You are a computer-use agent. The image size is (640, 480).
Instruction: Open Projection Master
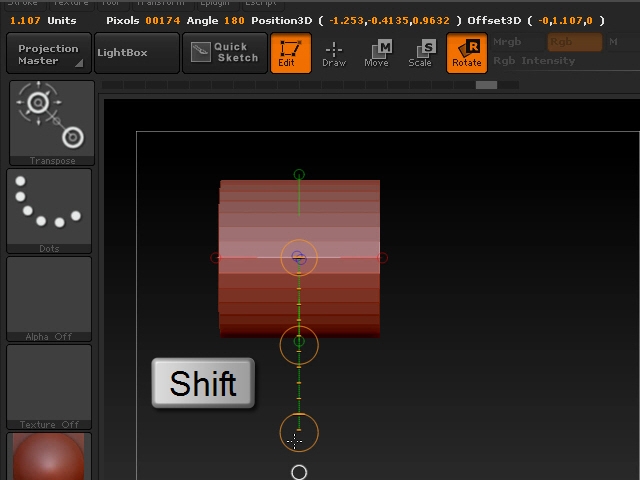click(49, 53)
